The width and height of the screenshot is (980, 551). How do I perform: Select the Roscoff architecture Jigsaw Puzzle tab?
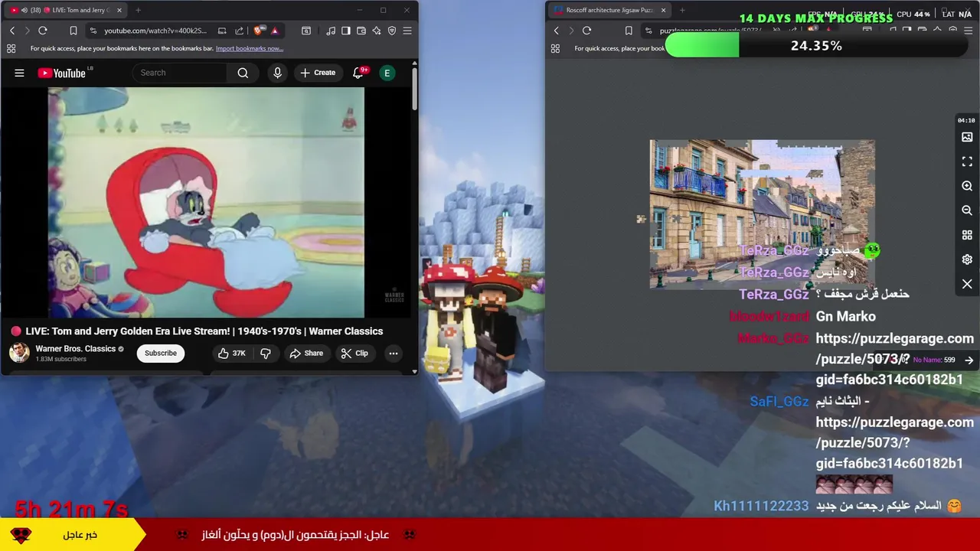point(609,10)
